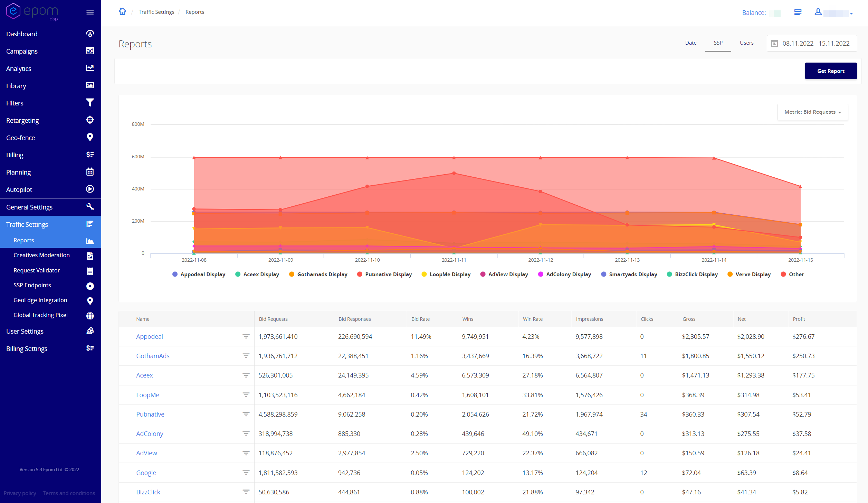Viewport: 868px width, 503px height.
Task: Open the list icon beside Balance
Action: [x=798, y=12]
